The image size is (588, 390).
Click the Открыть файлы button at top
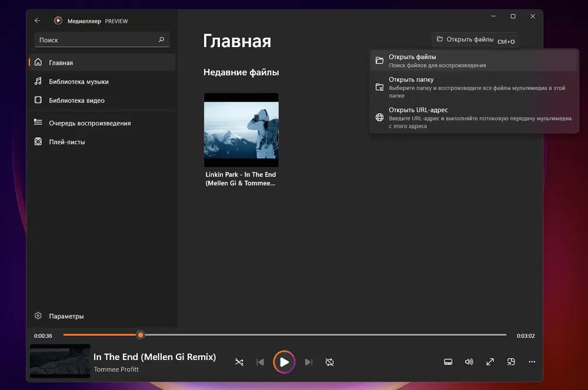465,39
